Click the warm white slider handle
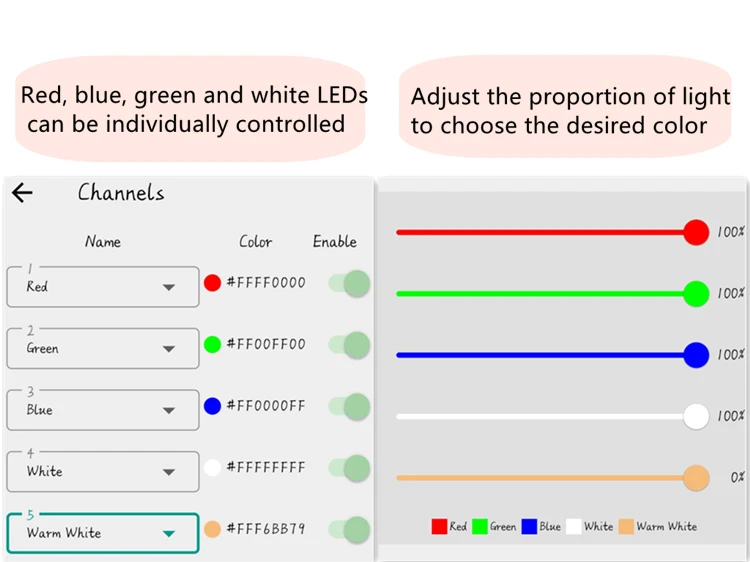Screen dimensions: 750x562 [x=696, y=478]
